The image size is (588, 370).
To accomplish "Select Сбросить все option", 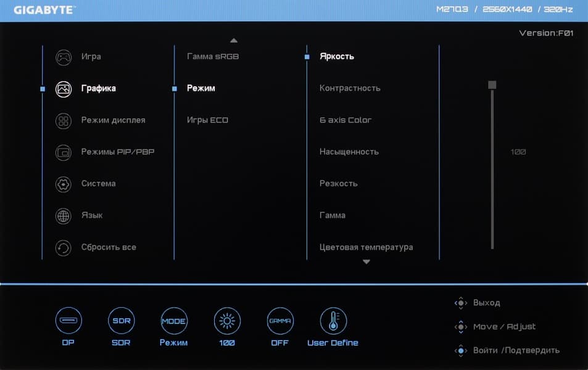I will coord(109,247).
